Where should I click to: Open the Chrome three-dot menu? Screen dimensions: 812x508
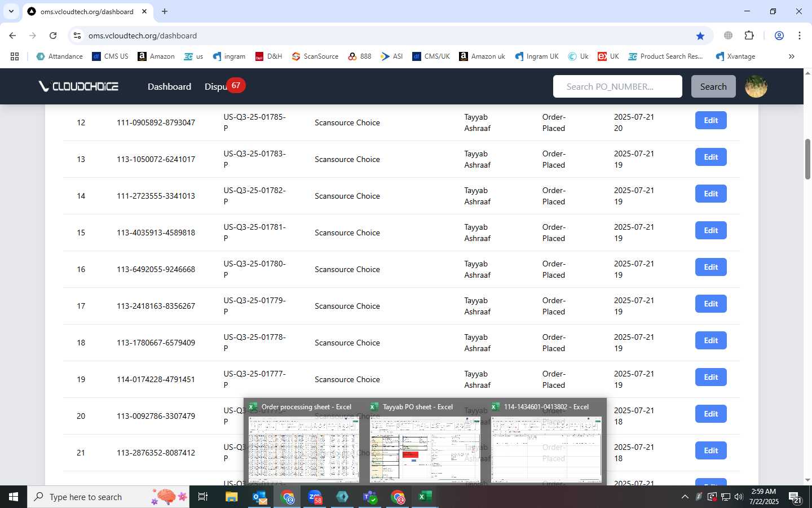(x=800, y=36)
